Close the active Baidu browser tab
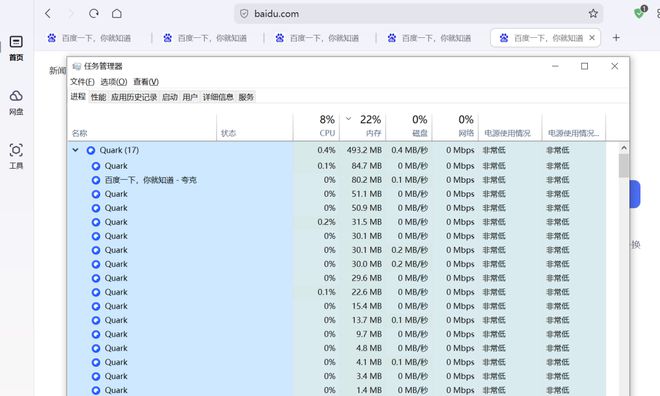660x396 pixels. pos(592,38)
